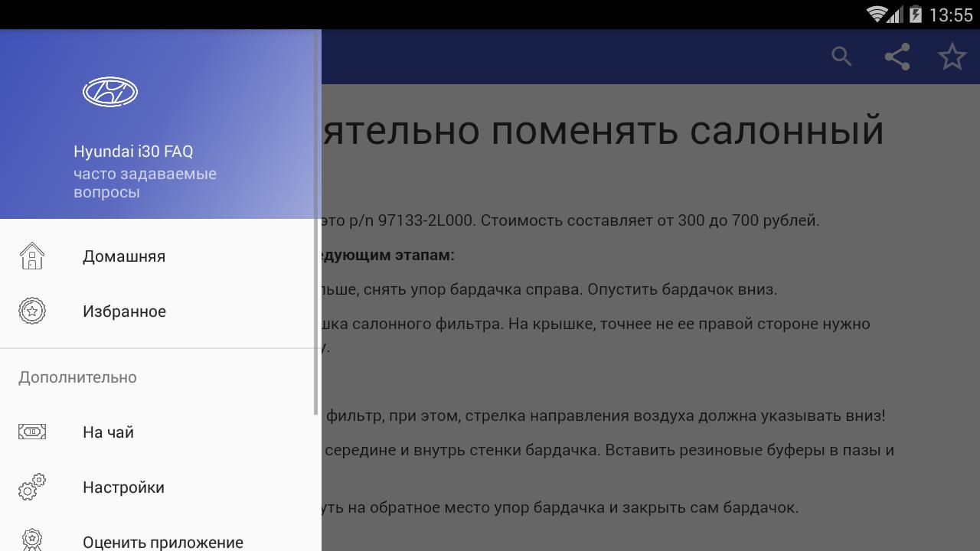Image resolution: width=980 pixels, height=551 pixels.
Task: Click the award ribbon icon beside Оценить приложение
Action: tap(32, 540)
